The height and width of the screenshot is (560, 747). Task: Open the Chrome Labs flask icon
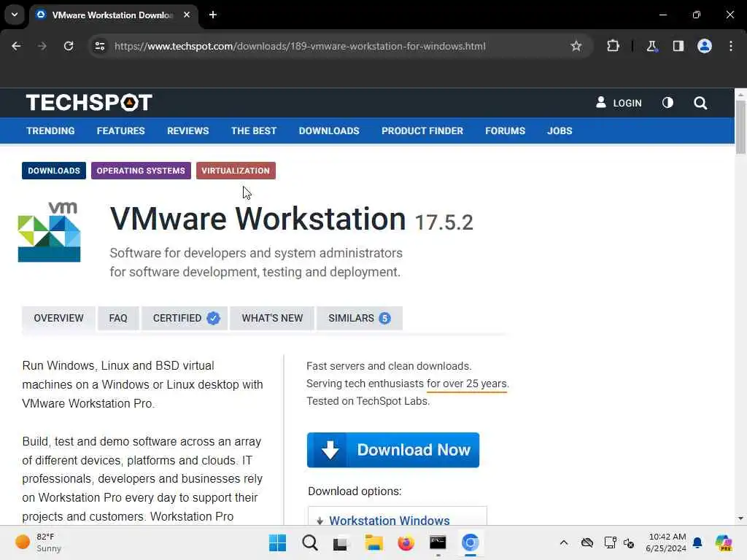point(651,46)
